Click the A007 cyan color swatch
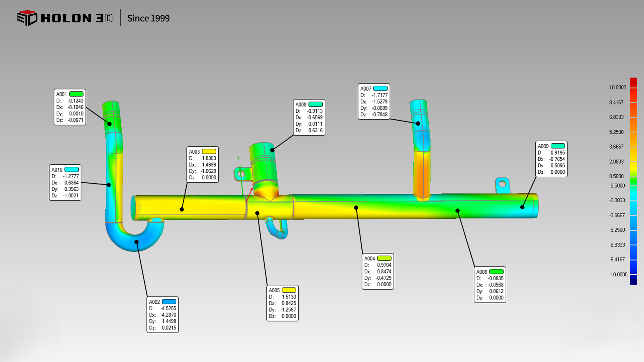The image size is (644, 362). click(380, 88)
